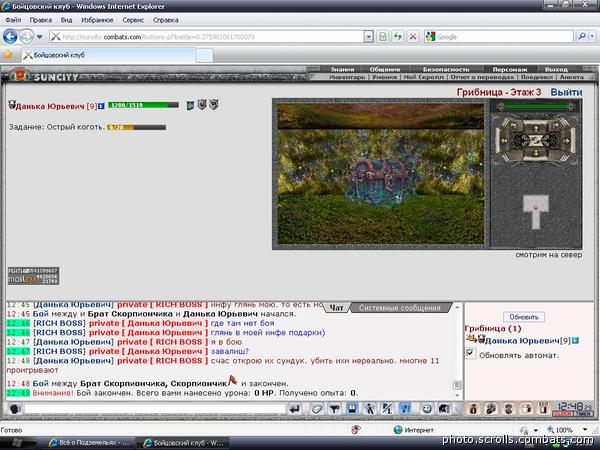The width and height of the screenshot is (600, 450).
Task: Open Мой Скролл submenu item
Action: pos(424,77)
